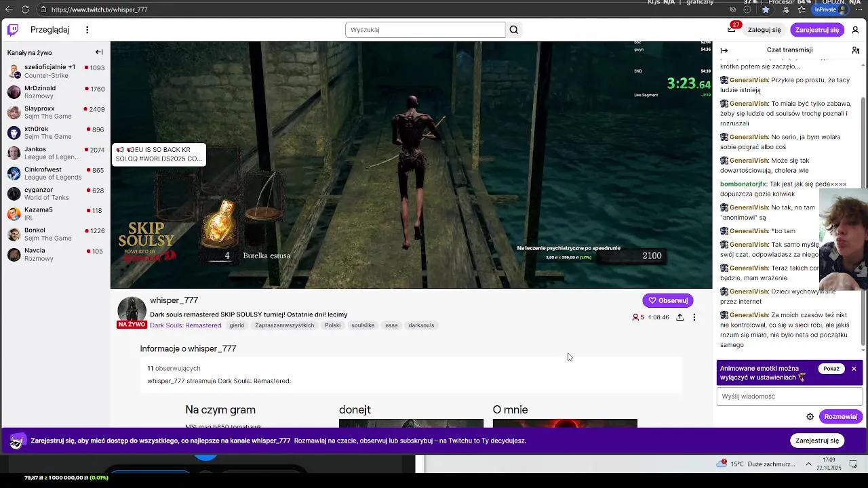Share the stream using share icon
This screenshot has height=488, width=868.
[x=679, y=317]
